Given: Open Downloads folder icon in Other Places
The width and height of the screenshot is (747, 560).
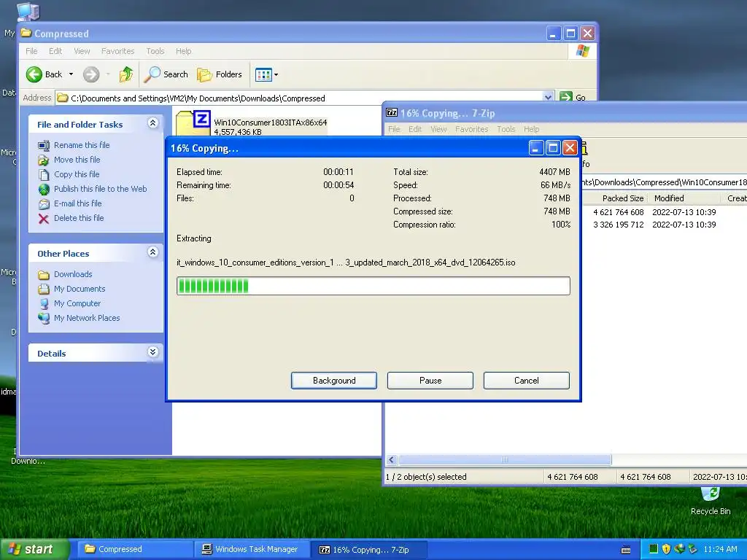Looking at the screenshot, I should (x=44, y=275).
